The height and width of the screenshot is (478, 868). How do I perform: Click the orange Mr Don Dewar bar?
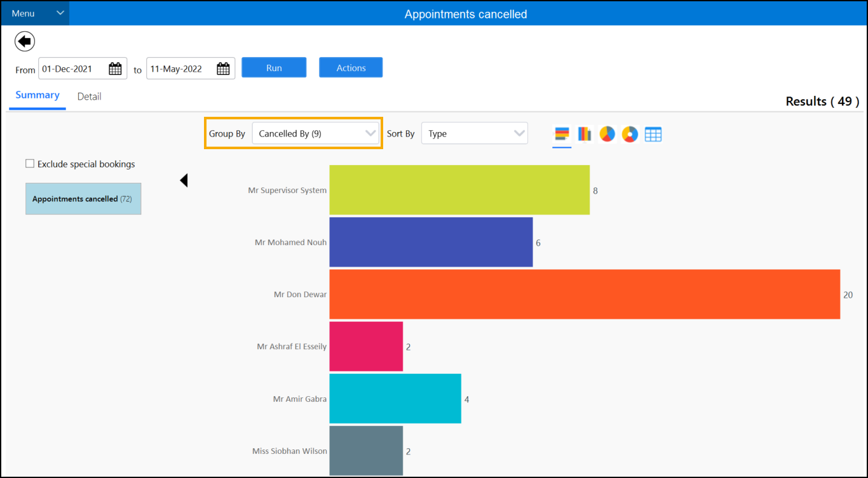tap(584, 295)
